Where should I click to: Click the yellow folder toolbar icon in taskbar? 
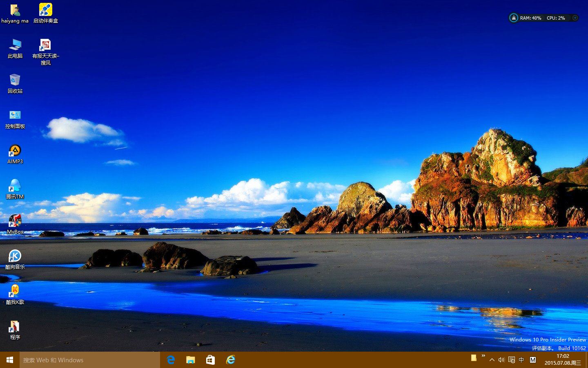coord(474,358)
